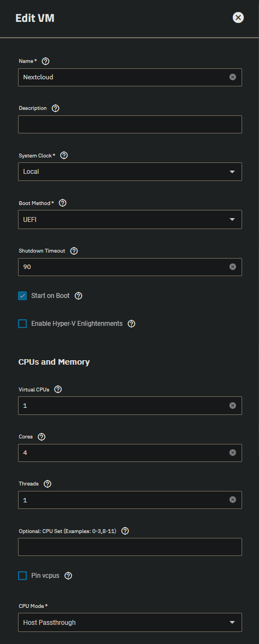Image resolution: width=259 pixels, height=644 pixels.
Task: Clear the Shutdown Timeout value
Action: point(233,267)
